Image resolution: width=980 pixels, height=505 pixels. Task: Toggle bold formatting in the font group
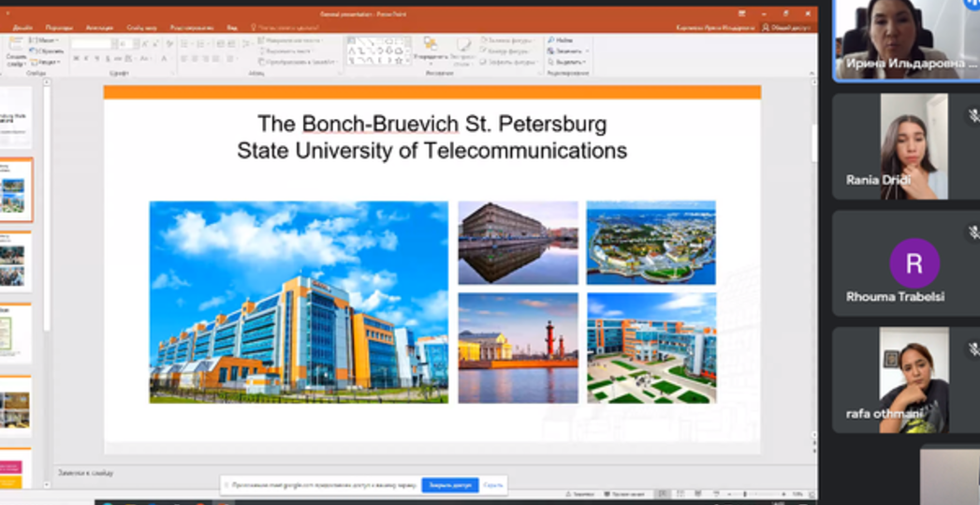click(75, 59)
